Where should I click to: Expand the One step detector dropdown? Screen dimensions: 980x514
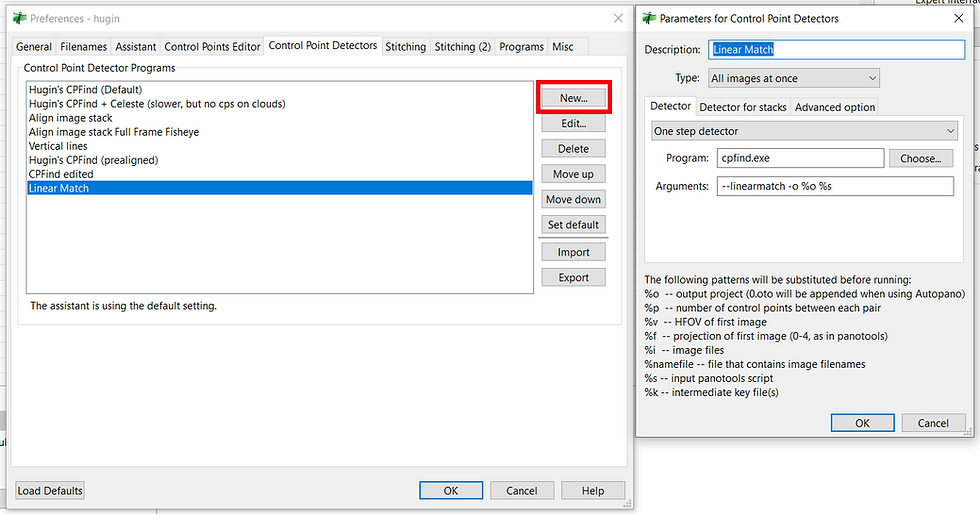[x=804, y=131]
